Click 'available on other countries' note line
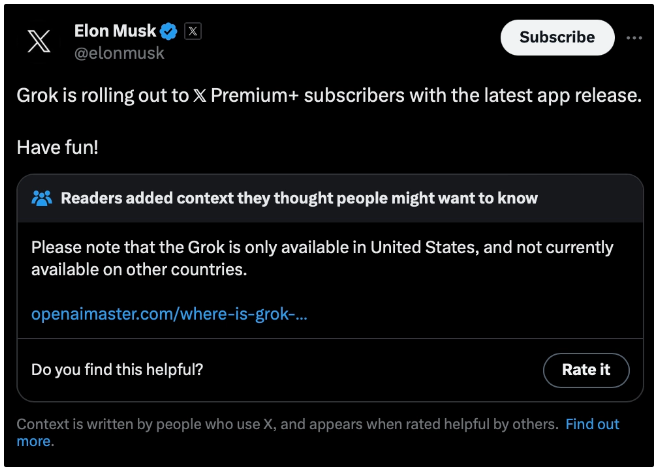 pos(138,270)
